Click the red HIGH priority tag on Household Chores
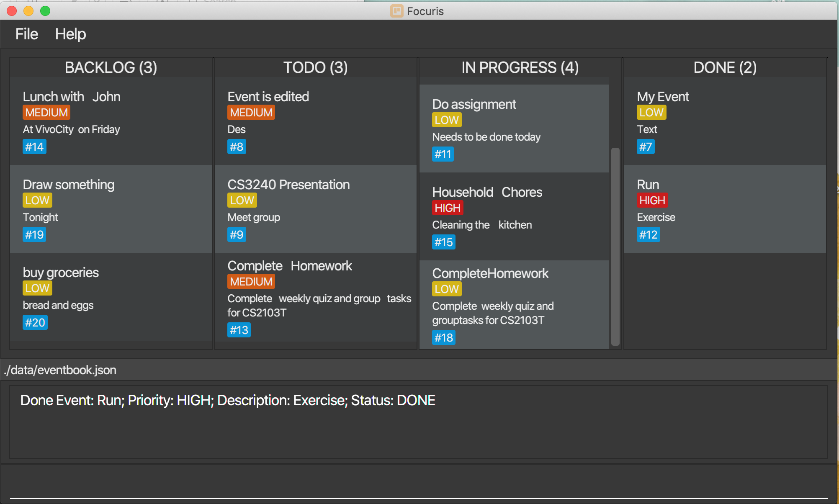This screenshot has height=504, width=839. [x=447, y=208]
